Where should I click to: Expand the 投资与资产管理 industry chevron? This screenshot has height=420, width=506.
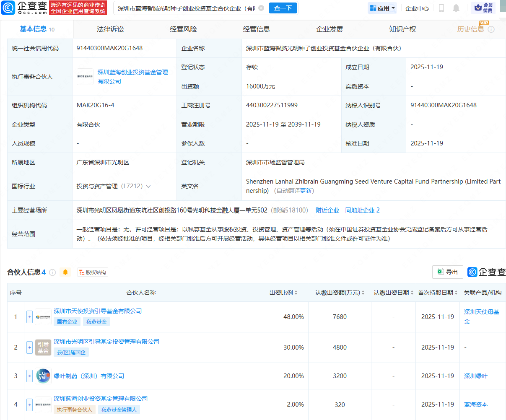point(148,187)
